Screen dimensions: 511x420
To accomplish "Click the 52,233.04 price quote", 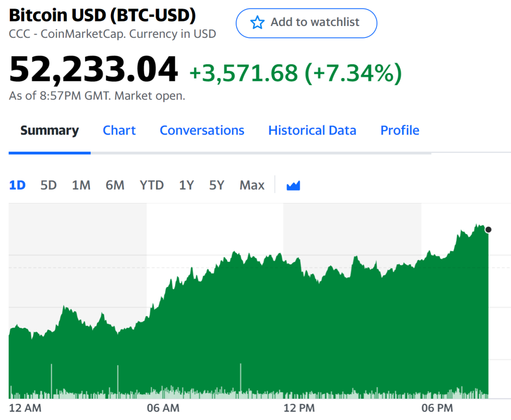I will pyautogui.click(x=94, y=70).
